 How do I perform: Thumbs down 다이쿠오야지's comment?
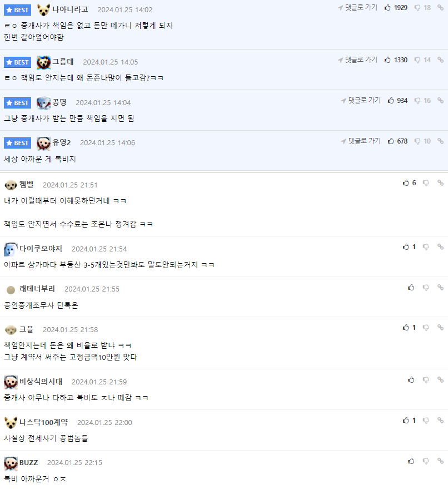(426, 247)
